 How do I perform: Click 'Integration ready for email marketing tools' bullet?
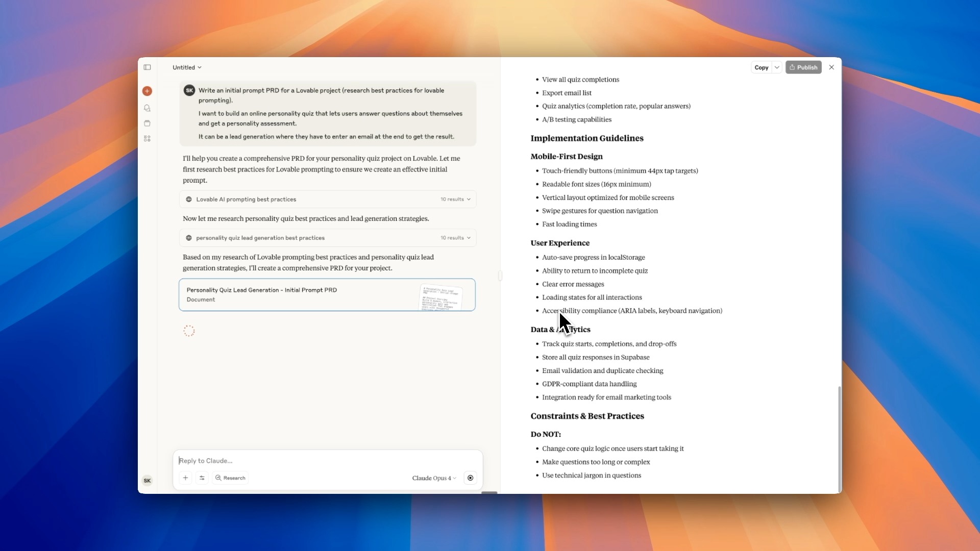click(606, 397)
